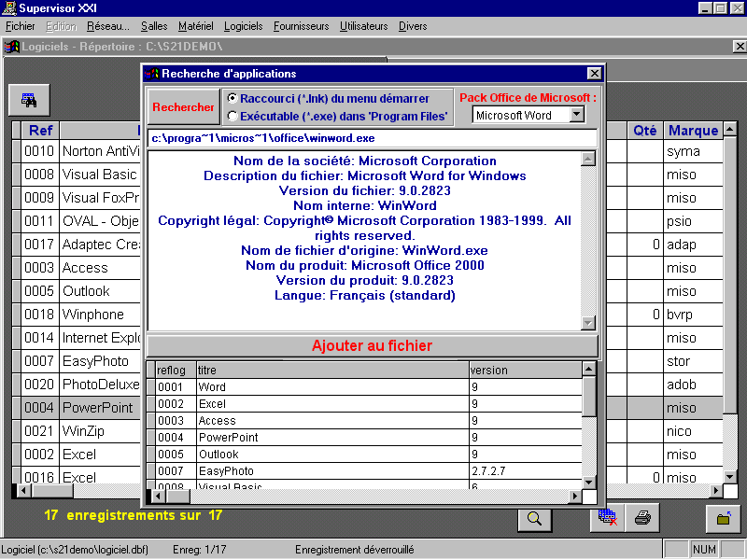Click main list horizontal scroll left arrow
Image resolution: width=747 pixels, height=560 pixels.
click(24, 490)
